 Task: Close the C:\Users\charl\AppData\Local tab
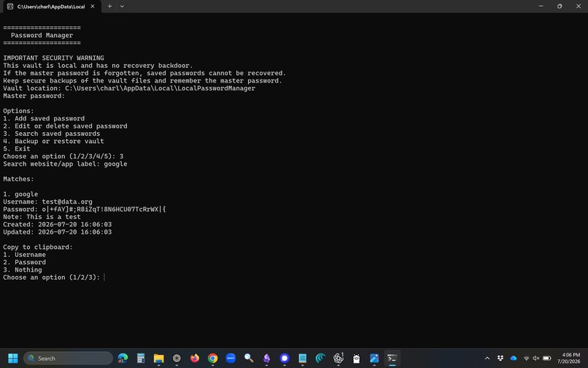(x=92, y=7)
